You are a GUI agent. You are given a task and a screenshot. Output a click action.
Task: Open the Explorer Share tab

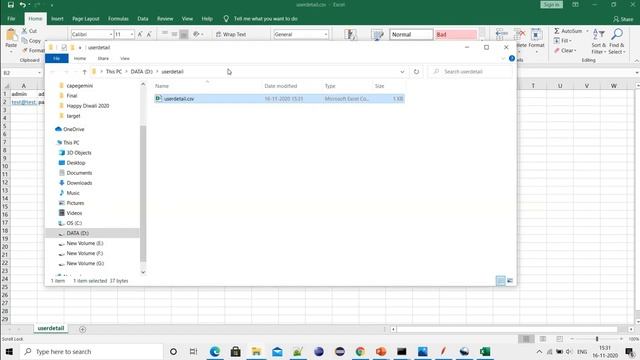coord(103,58)
